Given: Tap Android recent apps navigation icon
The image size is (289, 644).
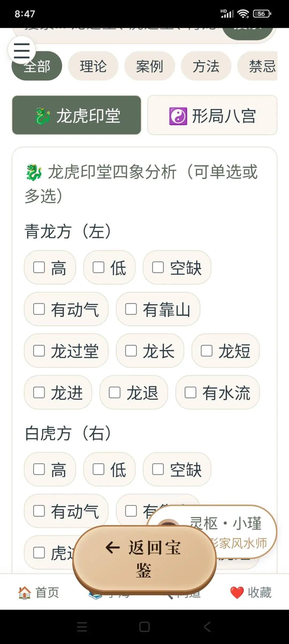Looking at the screenshot, I should click(x=82, y=627).
